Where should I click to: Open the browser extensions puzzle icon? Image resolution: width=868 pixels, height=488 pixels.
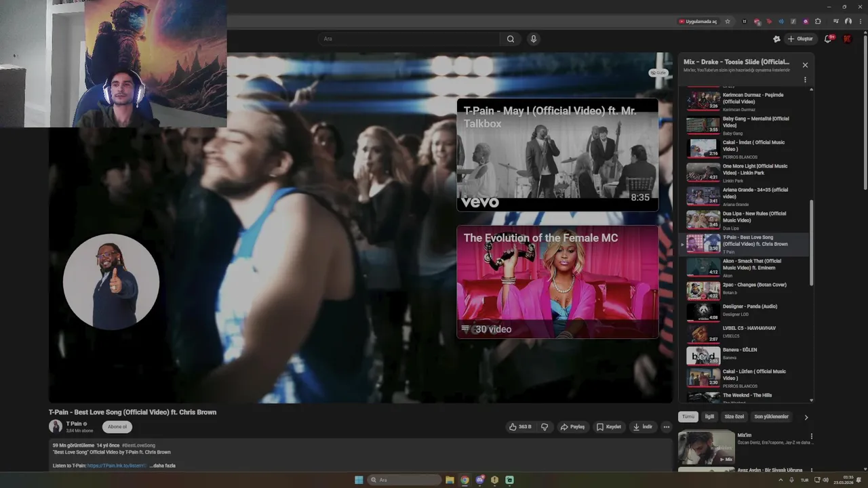tap(818, 21)
